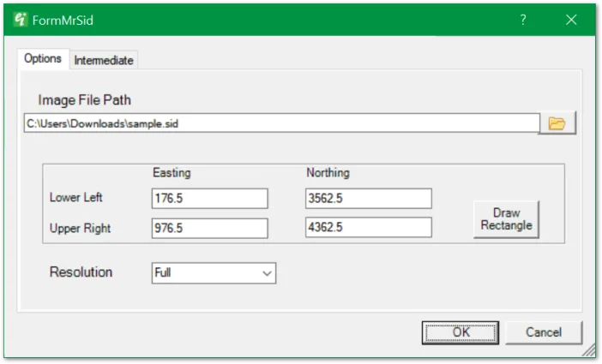Click the Easting column header label

172,173
